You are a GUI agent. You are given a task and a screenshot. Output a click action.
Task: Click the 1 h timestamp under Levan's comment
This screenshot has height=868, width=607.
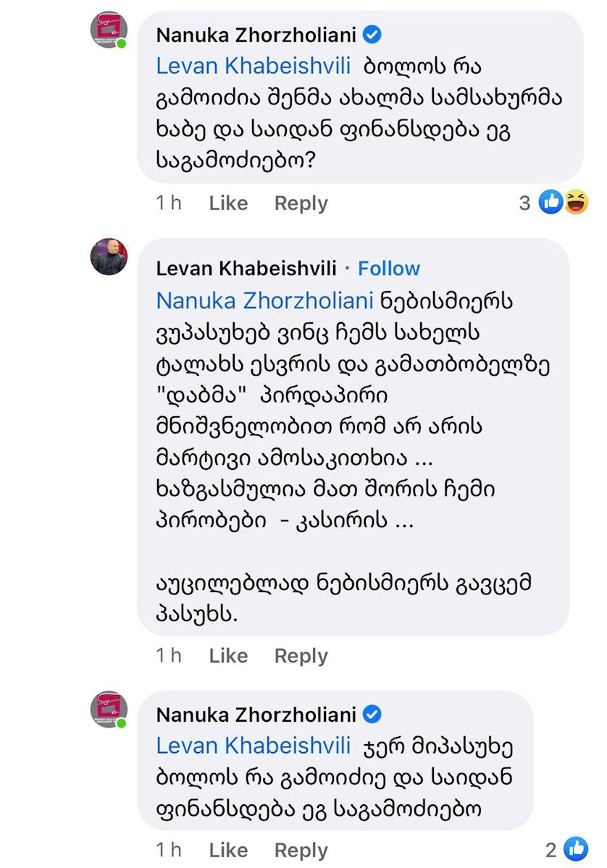tap(169, 656)
